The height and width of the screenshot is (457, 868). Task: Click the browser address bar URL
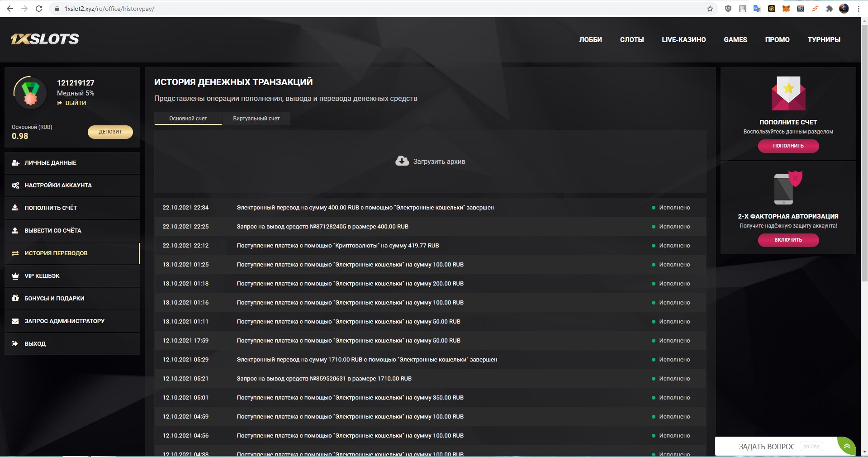[109, 9]
